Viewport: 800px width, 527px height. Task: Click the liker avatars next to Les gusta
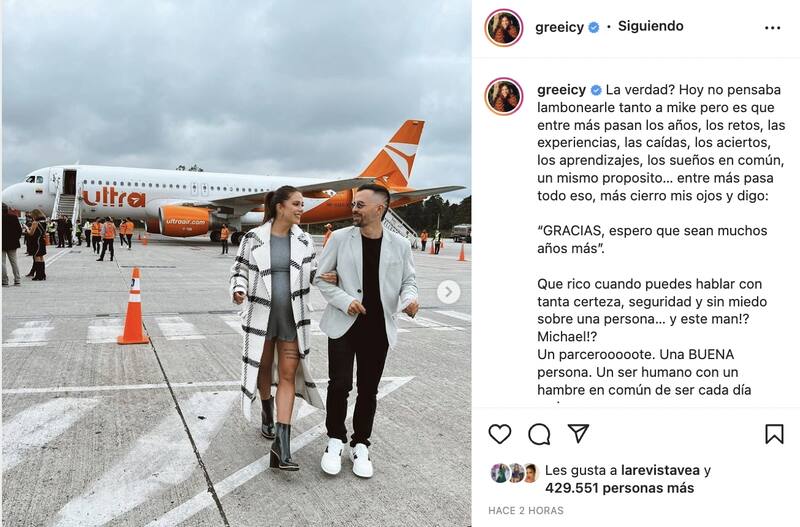coord(514,473)
